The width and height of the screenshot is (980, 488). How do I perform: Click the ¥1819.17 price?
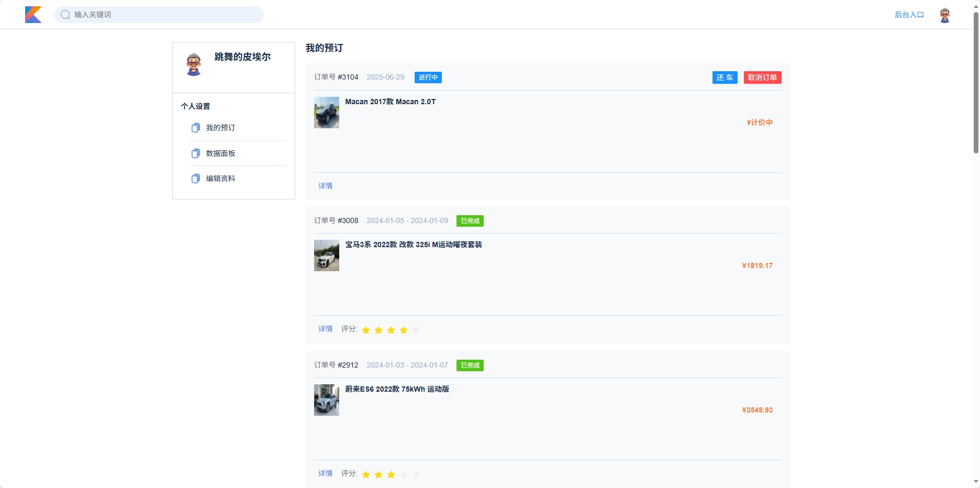point(758,266)
